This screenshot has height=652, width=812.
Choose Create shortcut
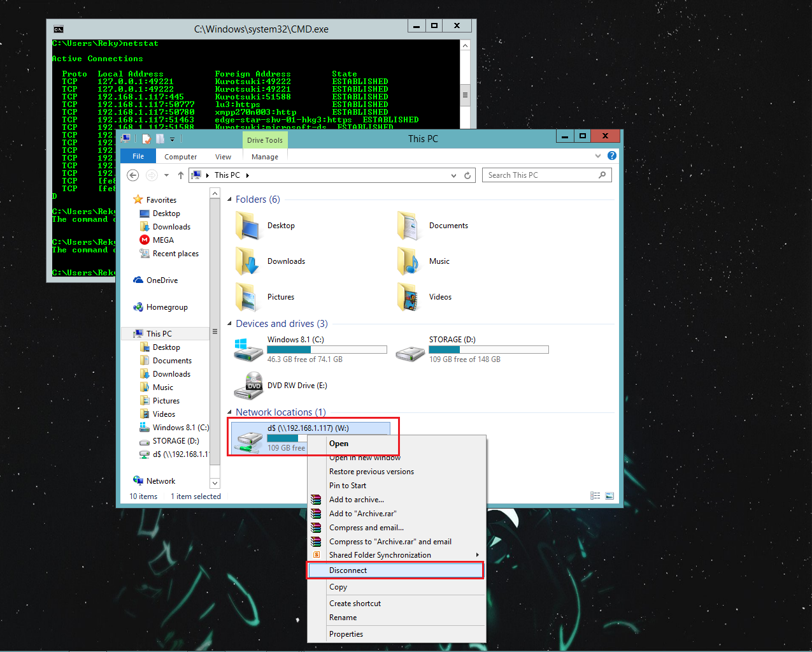(x=396, y=604)
